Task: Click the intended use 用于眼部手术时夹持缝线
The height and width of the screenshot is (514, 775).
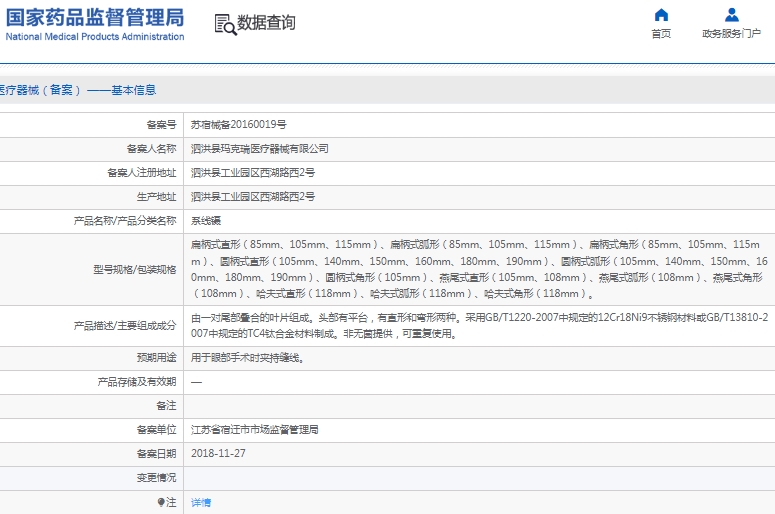Action: point(248,358)
